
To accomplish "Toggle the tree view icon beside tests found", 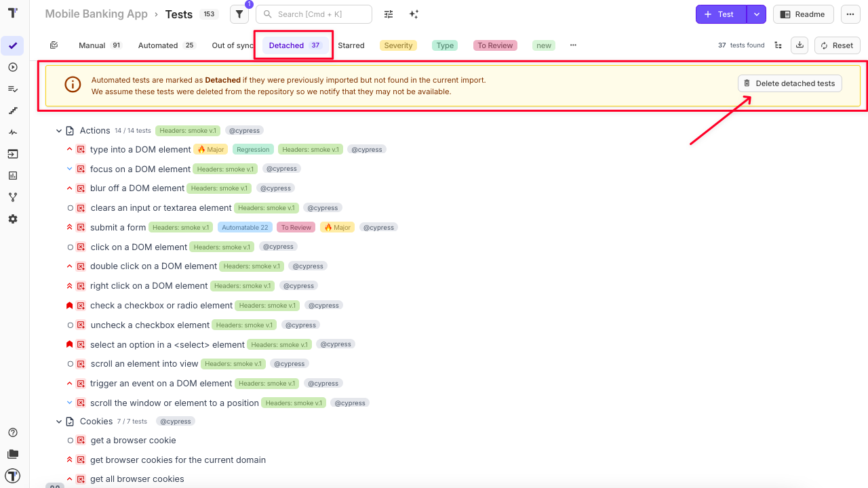I will 778,45.
